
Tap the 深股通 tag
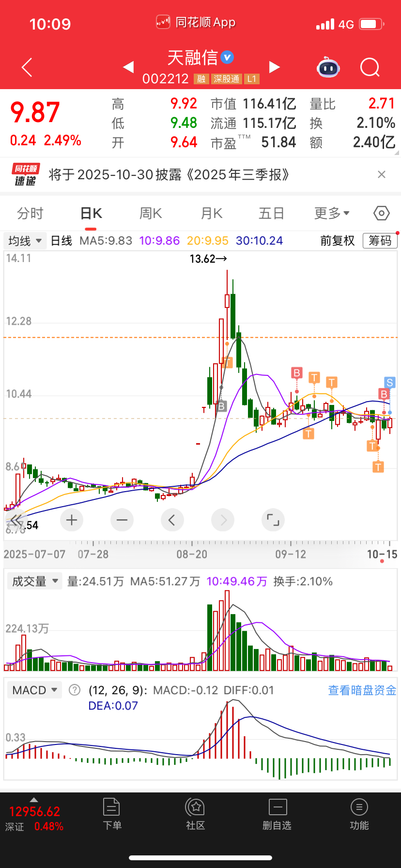pos(226,79)
